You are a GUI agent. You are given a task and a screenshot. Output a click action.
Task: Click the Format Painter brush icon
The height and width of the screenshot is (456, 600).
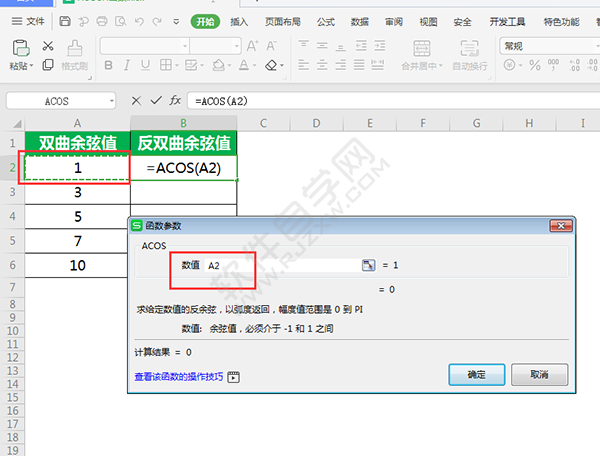pos(75,47)
